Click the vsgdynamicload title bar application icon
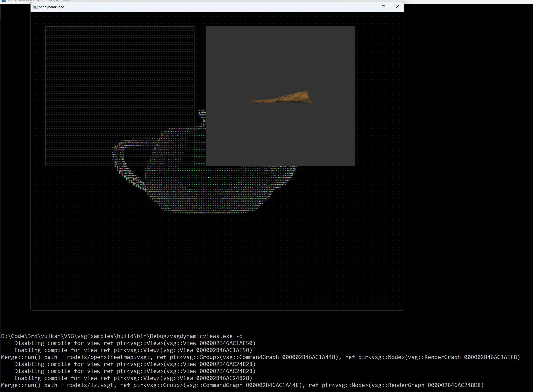Image resolution: width=533 pixels, height=392 pixels. (36, 7)
